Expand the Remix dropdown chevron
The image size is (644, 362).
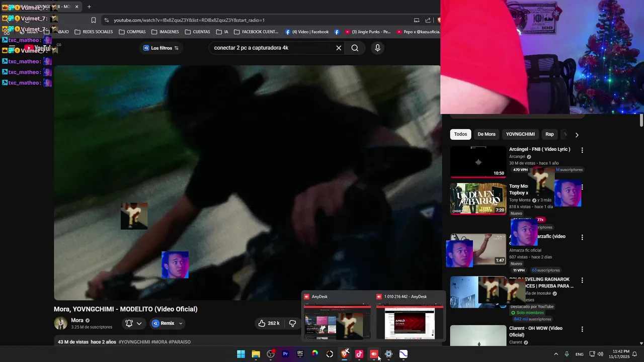click(181, 323)
